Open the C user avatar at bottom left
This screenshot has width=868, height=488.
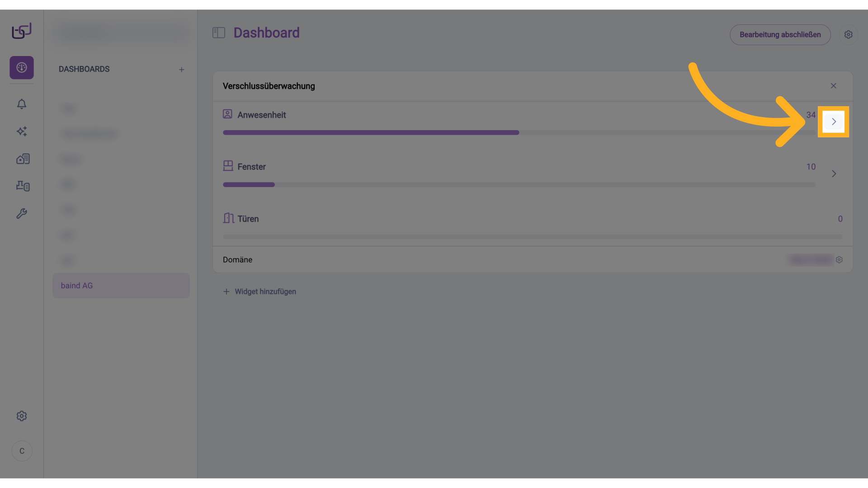tap(21, 450)
